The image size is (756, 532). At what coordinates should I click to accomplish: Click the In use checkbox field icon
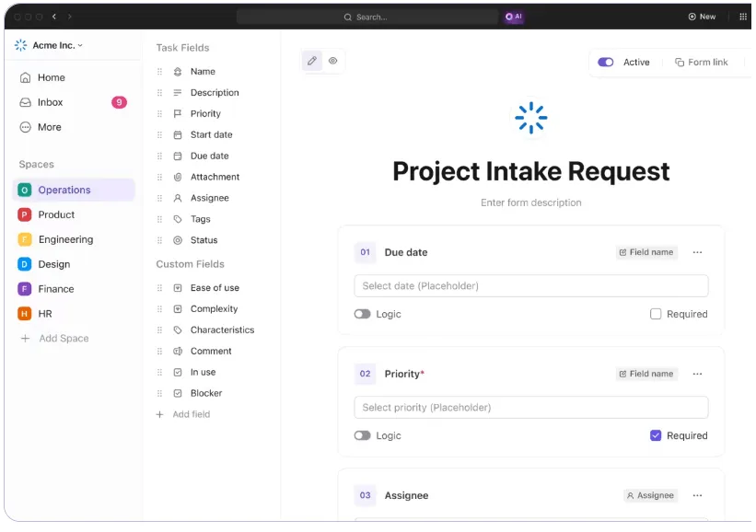coord(178,373)
